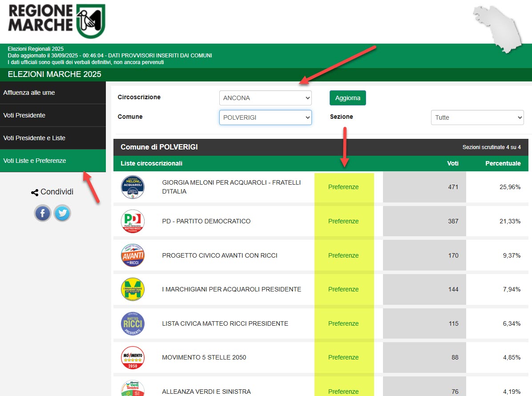Screen dimensions: 532x396
Task: Open Preferenze for Lista Civica Matteo Ricci
Action: (x=343, y=324)
